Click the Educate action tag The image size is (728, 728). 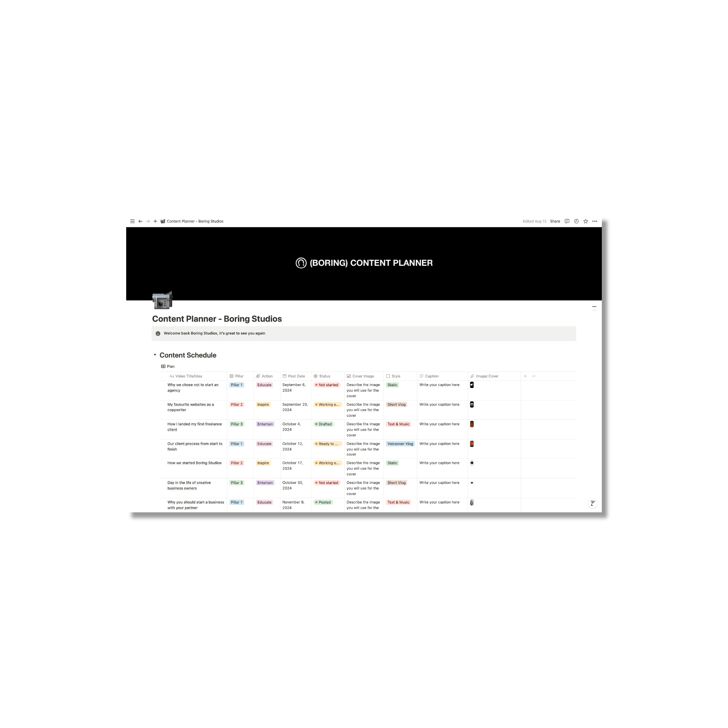(264, 385)
